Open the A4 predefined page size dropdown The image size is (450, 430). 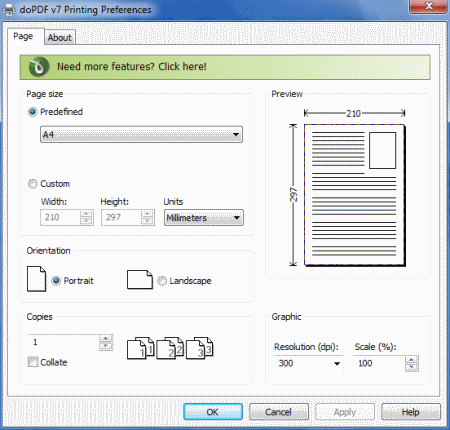pyautogui.click(x=141, y=135)
